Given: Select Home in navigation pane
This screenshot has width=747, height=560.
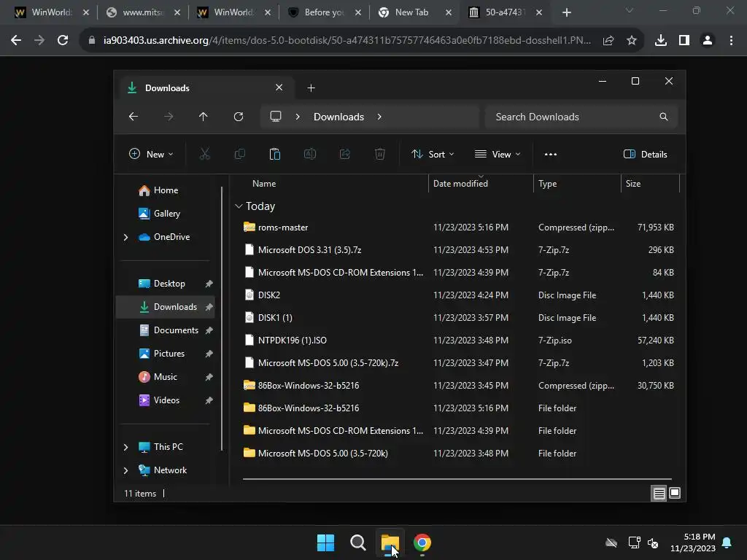Looking at the screenshot, I should coord(166,190).
